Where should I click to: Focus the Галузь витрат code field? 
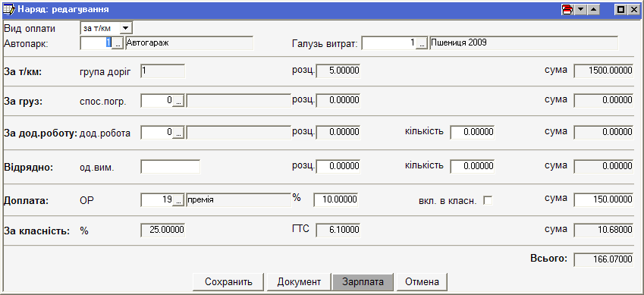389,43
